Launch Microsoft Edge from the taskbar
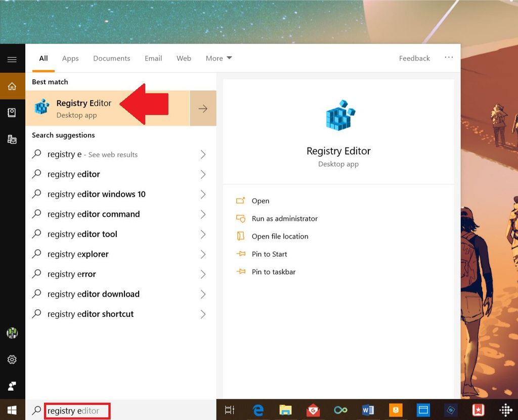518x420 pixels. pos(258,410)
